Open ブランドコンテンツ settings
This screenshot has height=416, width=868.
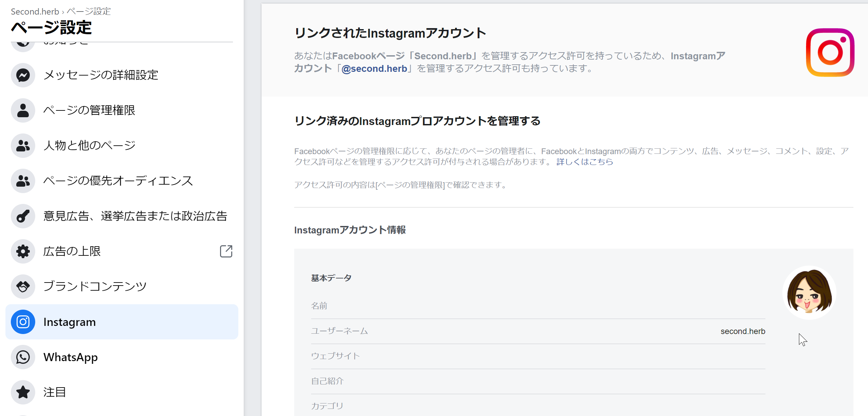tap(122, 287)
